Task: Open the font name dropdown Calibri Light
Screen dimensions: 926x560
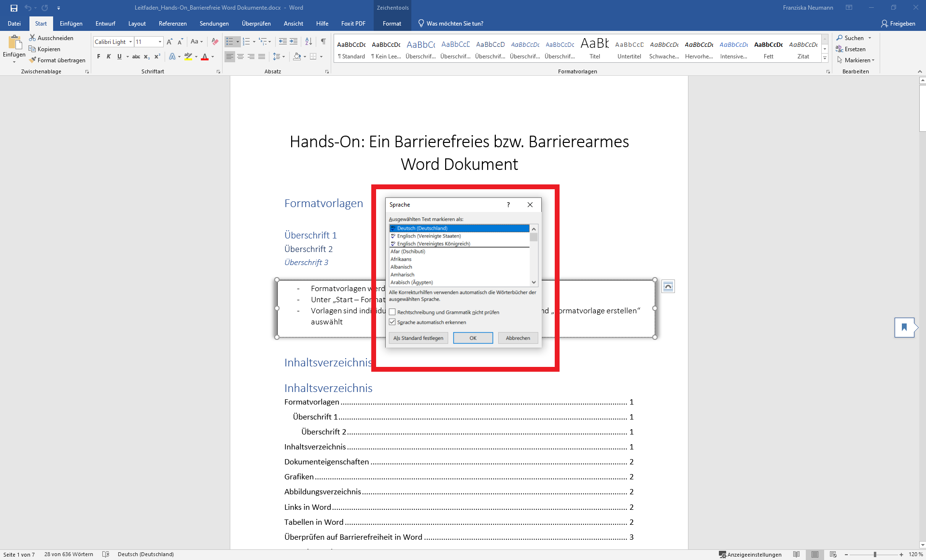Action: click(x=130, y=42)
